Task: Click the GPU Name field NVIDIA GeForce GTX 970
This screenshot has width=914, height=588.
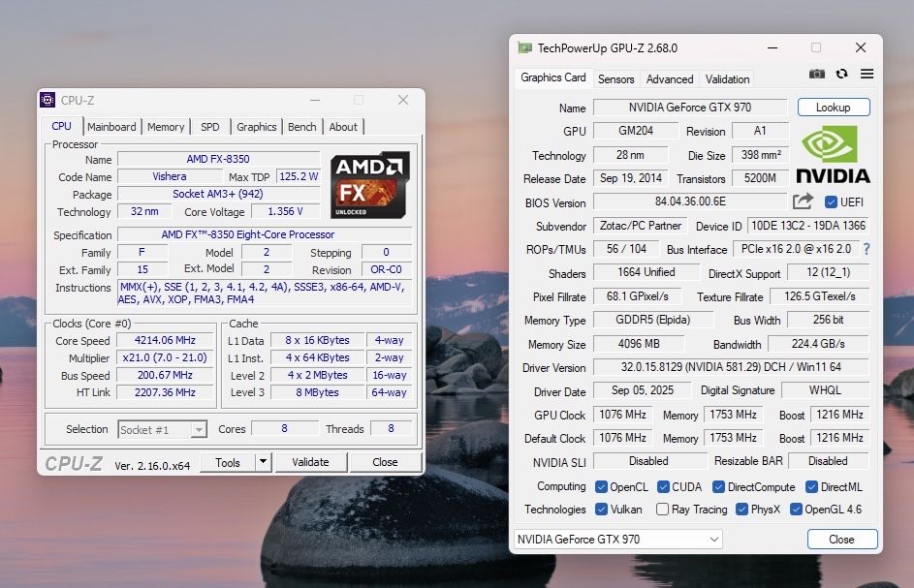Action: (690, 108)
